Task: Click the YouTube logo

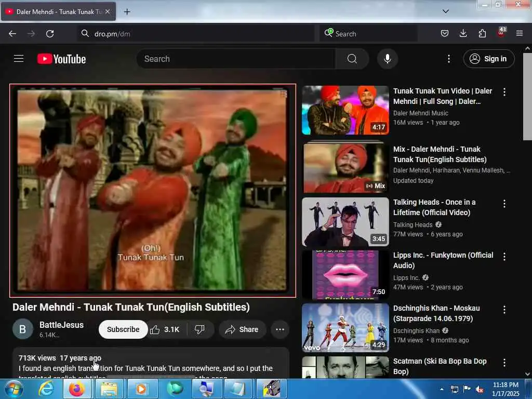Action: tap(61, 59)
